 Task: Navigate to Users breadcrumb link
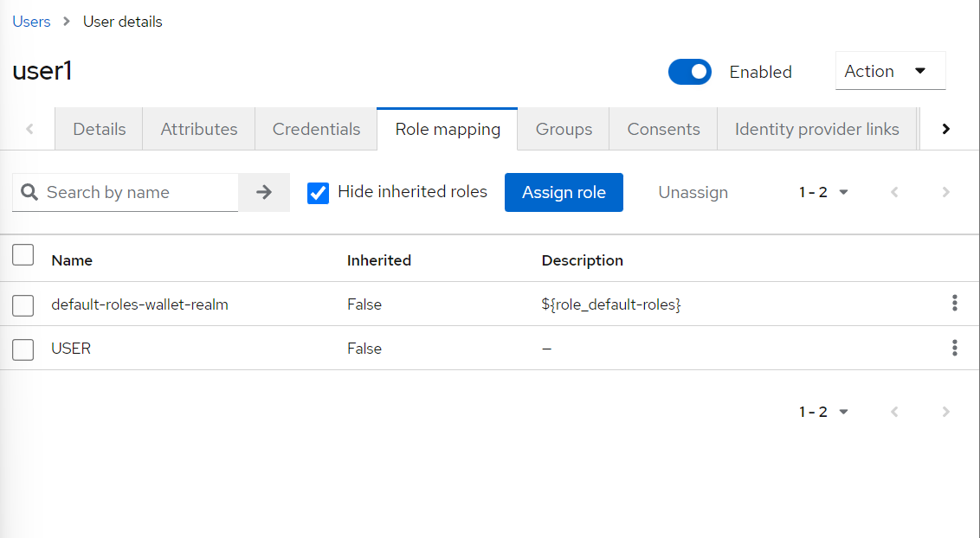click(31, 22)
